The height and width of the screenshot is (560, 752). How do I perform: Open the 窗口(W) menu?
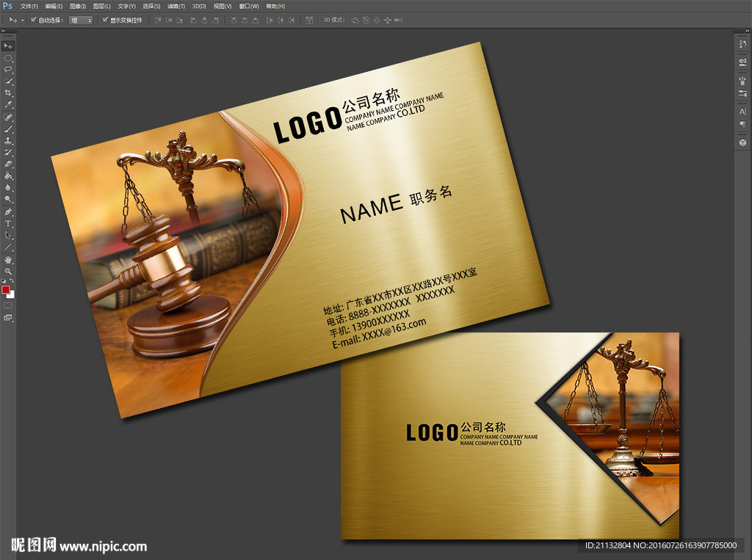[249, 6]
